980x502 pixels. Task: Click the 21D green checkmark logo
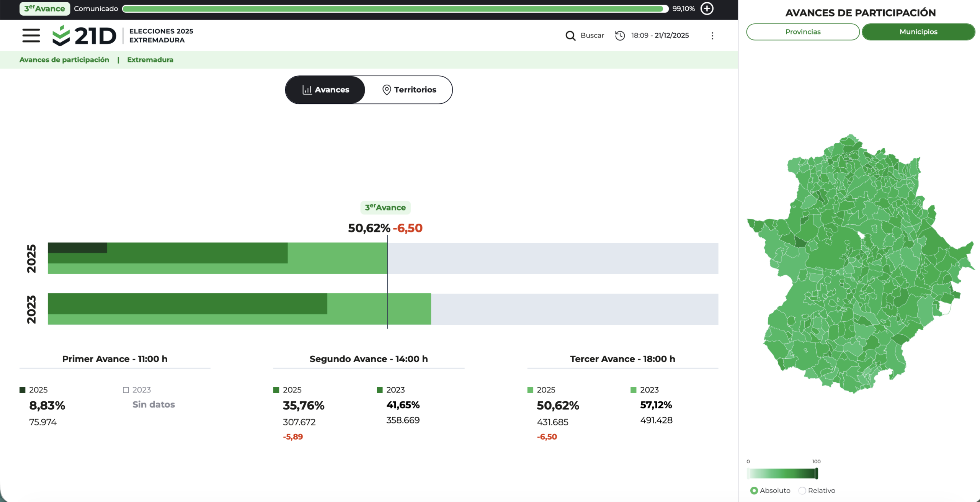click(x=61, y=36)
